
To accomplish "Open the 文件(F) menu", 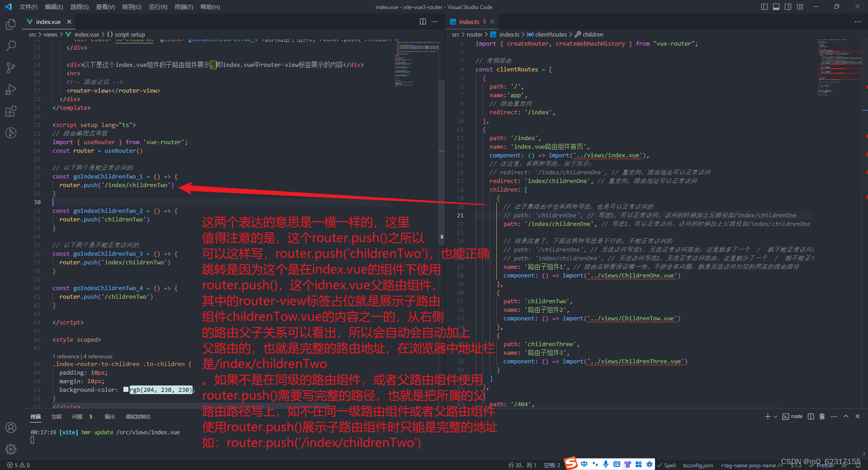I will coord(28,7).
